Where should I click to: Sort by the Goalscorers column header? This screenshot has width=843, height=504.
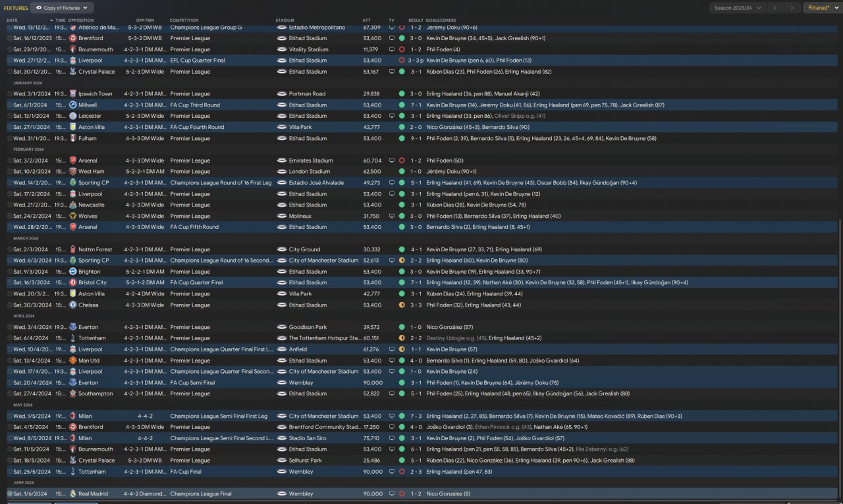tap(441, 20)
